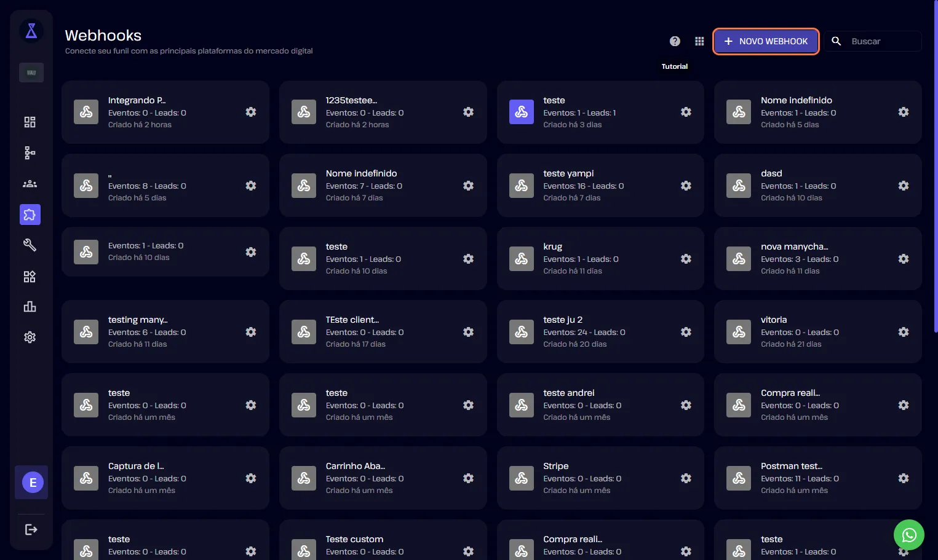
Task: Open the Stripe webhook
Action: coord(600,478)
